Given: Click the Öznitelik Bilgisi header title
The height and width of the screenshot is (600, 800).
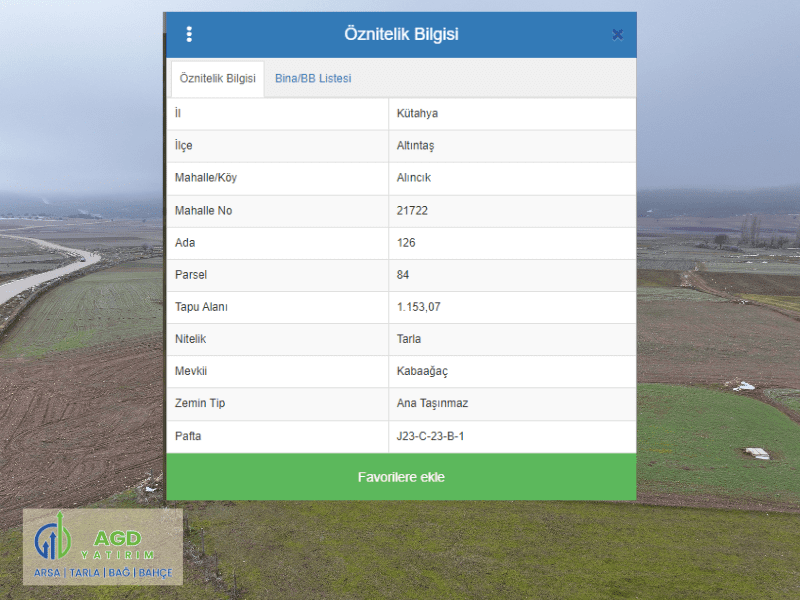Looking at the screenshot, I should point(401,35).
